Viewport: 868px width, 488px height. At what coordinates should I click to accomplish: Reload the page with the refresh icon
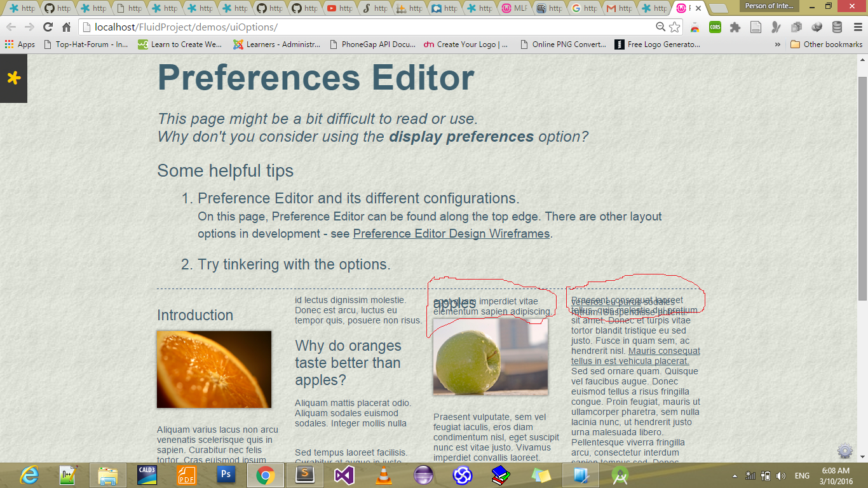click(x=48, y=27)
